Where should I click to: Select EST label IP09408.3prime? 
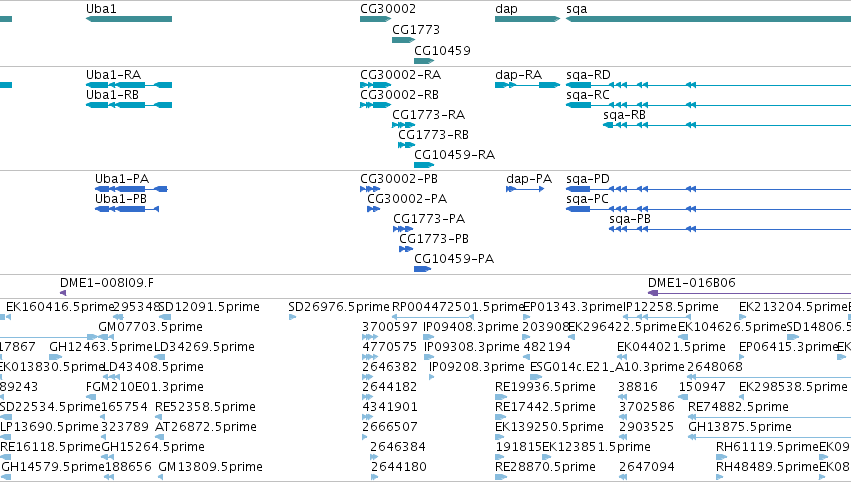(471, 327)
